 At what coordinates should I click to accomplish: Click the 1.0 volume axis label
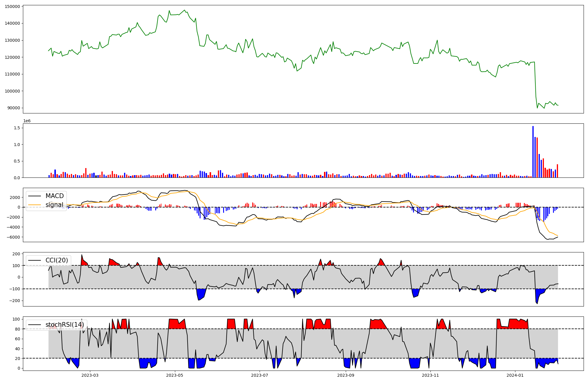(x=17, y=145)
